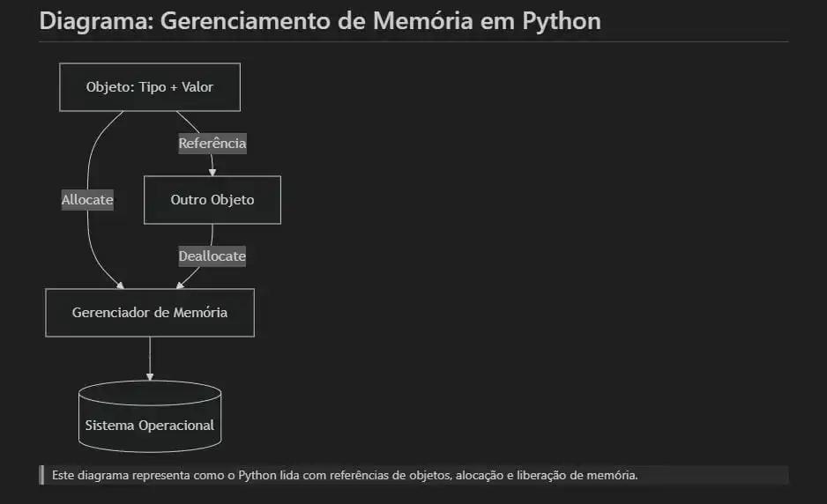Click the arrowhead entering the Sistema Operacional cylinder
The image size is (827, 504).
click(150, 377)
